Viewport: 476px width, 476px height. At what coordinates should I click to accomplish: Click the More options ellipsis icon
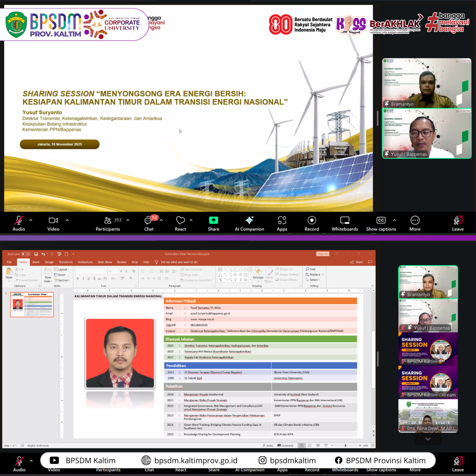pyautogui.click(x=415, y=220)
